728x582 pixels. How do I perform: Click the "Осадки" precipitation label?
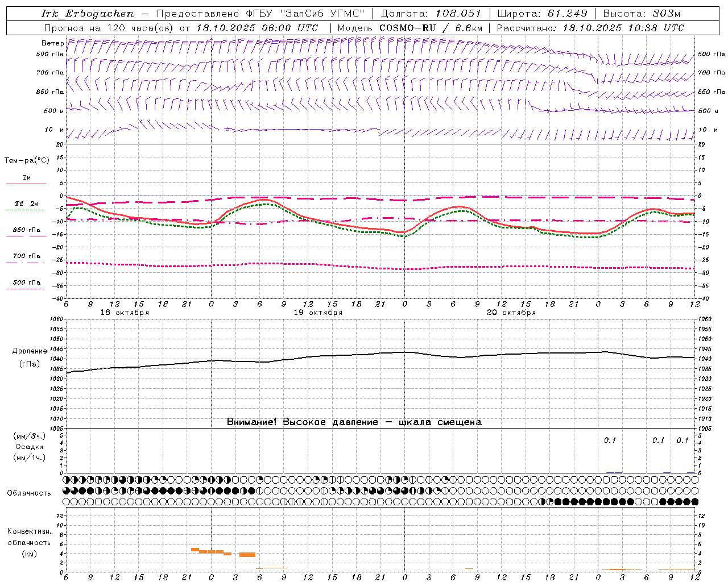(x=30, y=447)
